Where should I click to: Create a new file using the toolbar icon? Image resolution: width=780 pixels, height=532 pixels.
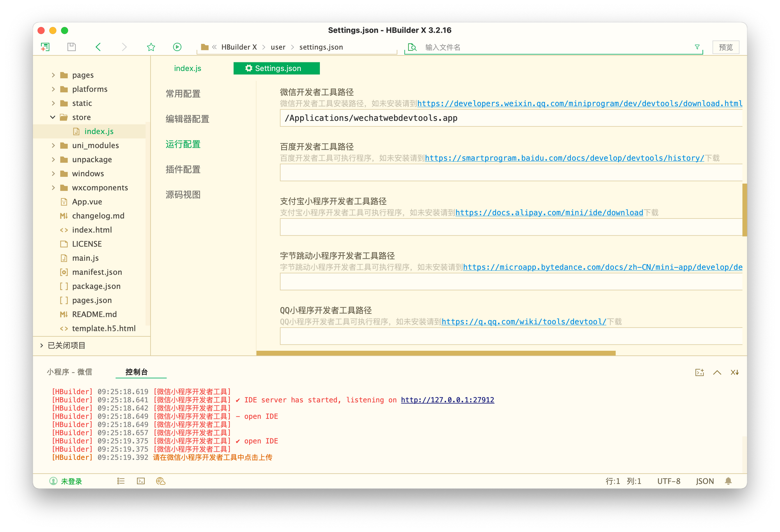point(45,47)
